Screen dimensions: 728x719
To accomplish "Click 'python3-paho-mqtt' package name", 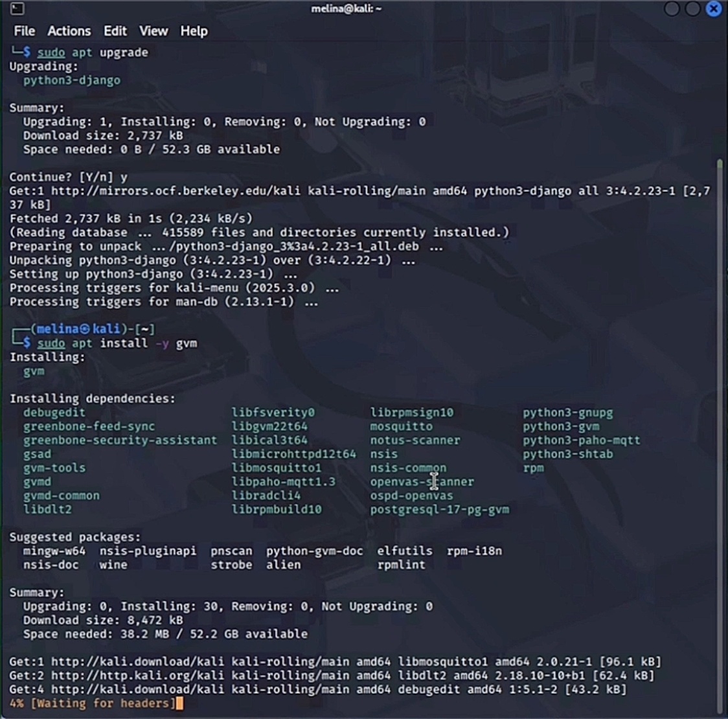I will (581, 440).
